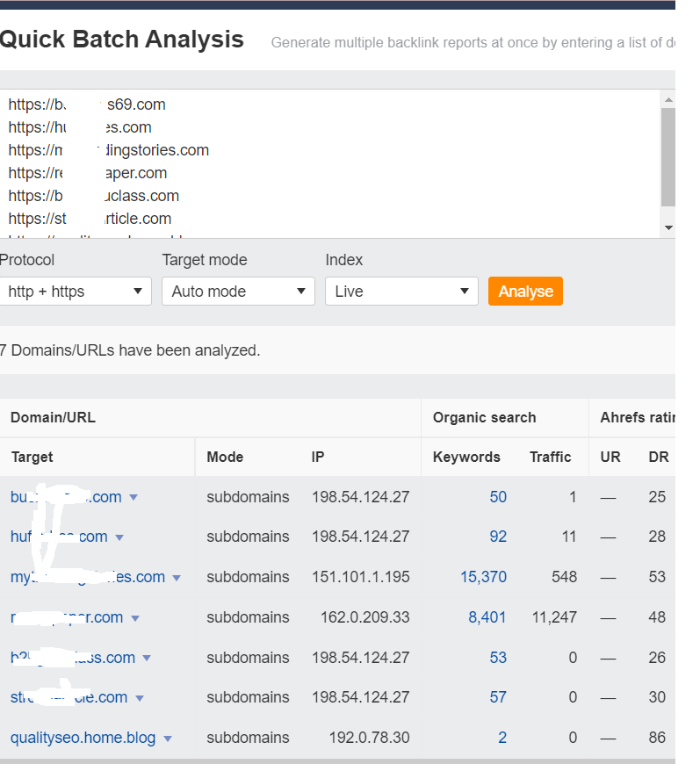The image size is (700, 764).
Task: Click the text area scrollbar up arrow
Action: (668, 99)
